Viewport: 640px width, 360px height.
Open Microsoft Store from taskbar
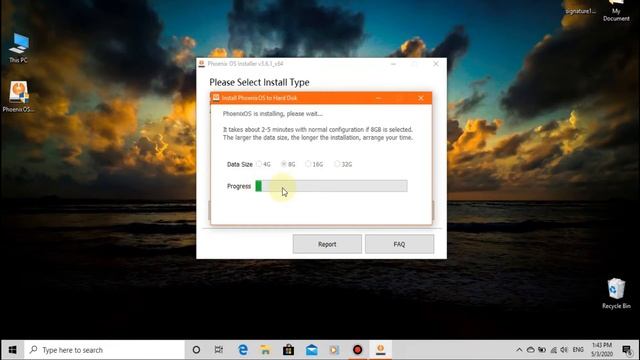[x=288, y=350]
